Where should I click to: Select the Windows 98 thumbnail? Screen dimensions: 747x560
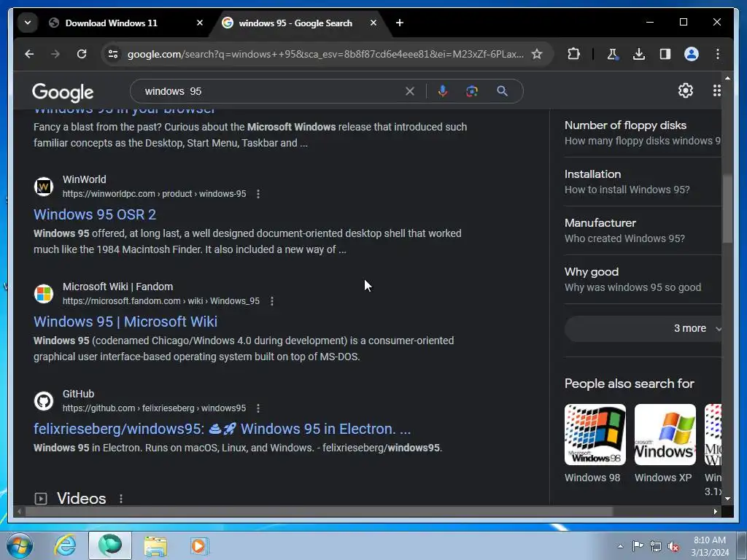(595, 435)
